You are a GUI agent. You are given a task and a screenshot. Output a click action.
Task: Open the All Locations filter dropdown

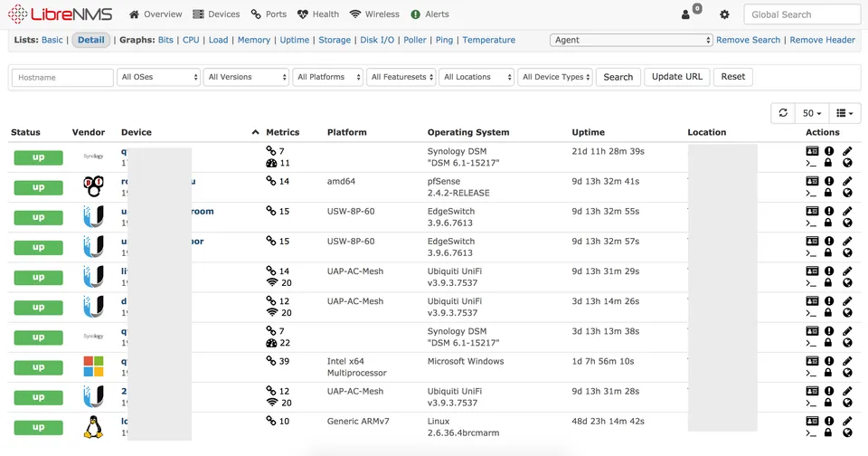[476, 77]
